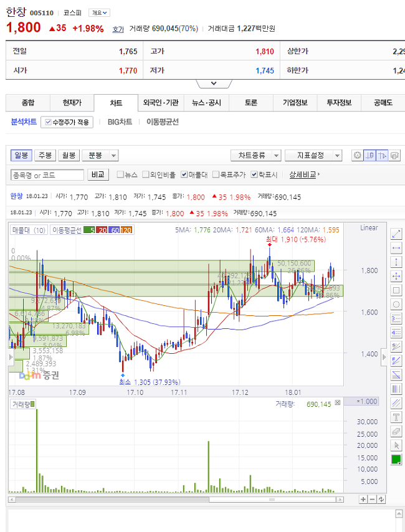Select the speed line (S) tool
The image size is (405, 532).
coord(396,346)
